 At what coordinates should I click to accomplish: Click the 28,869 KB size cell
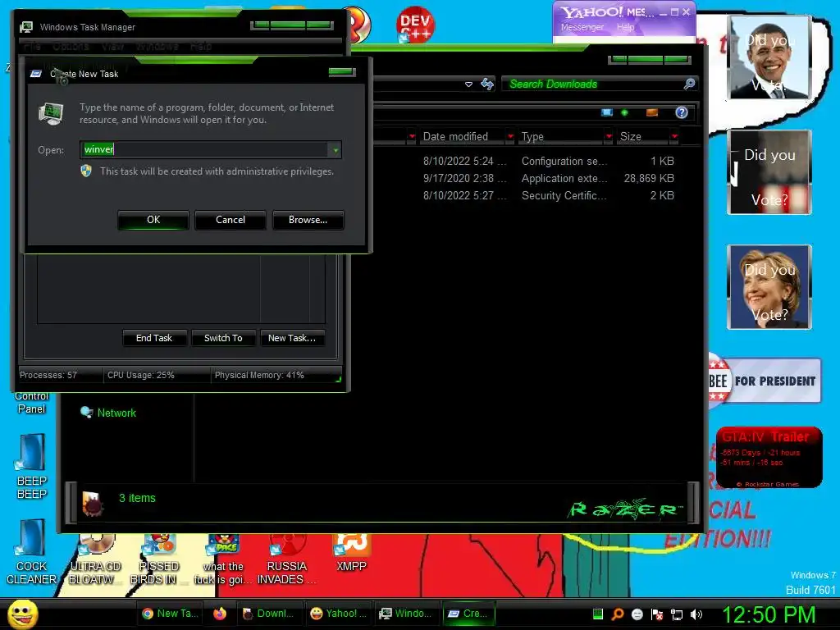click(649, 178)
